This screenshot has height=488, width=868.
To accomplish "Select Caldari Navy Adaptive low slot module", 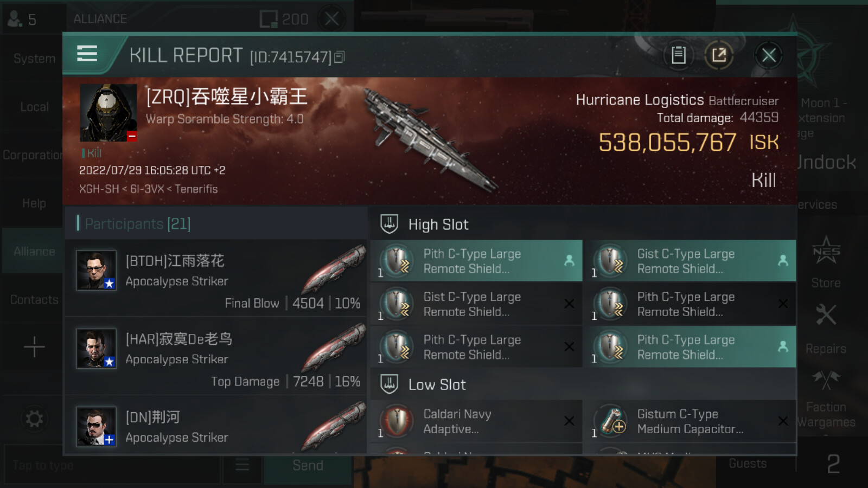I will tap(476, 421).
